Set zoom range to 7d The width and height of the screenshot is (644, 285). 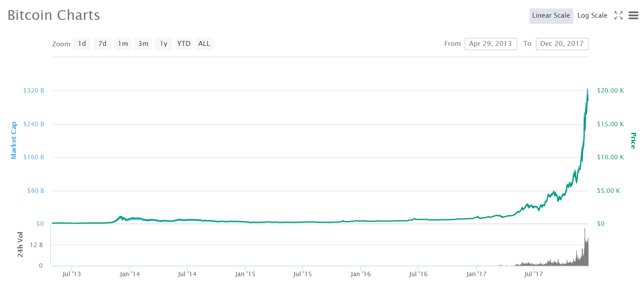point(102,44)
